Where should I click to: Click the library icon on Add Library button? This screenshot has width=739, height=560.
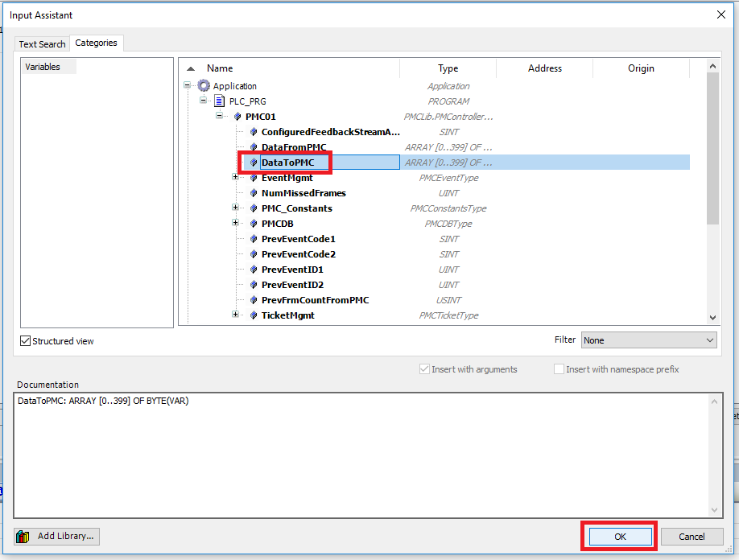pos(22,536)
